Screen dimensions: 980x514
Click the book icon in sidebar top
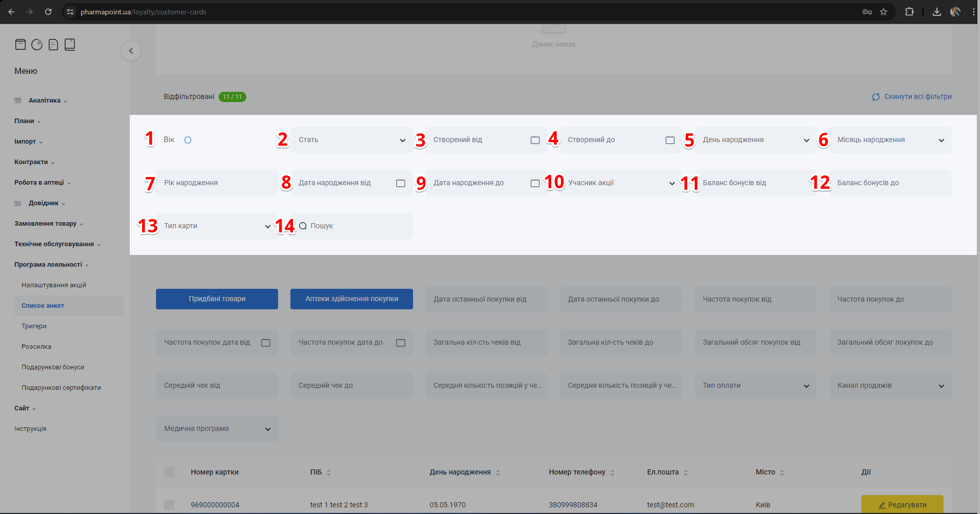pos(70,45)
